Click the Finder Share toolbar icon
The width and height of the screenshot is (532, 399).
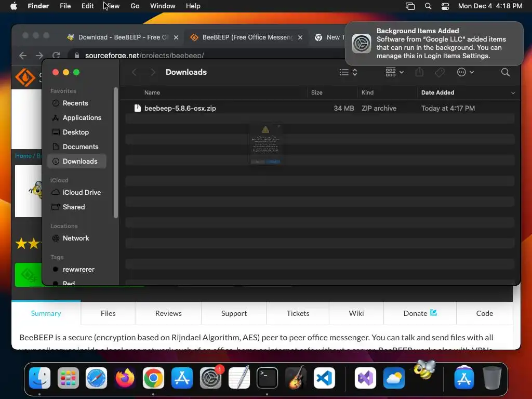pyautogui.click(x=419, y=72)
